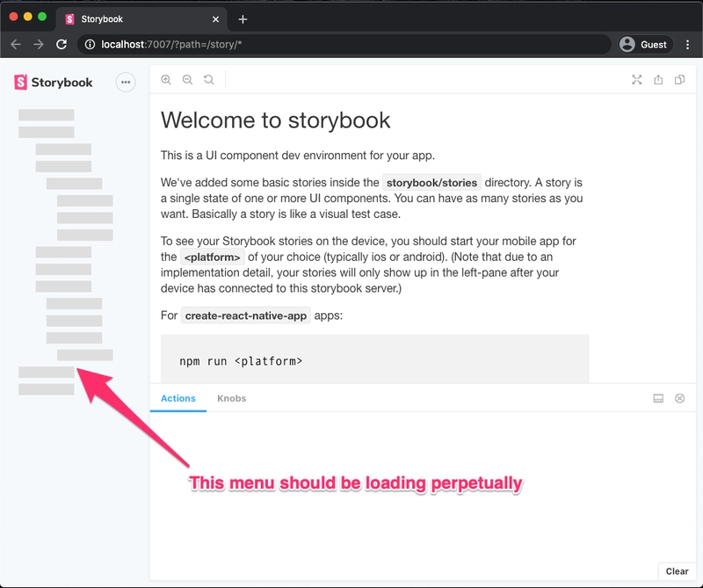This screenshot has width=703, height=588.
Task: Click the browser reload button
Action: 62,44
